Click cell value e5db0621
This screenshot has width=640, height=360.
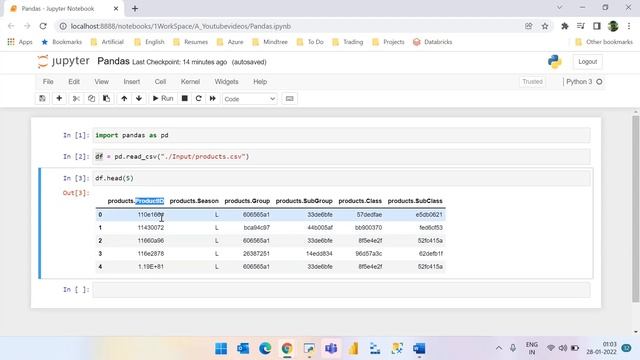[x=429, y=214]
